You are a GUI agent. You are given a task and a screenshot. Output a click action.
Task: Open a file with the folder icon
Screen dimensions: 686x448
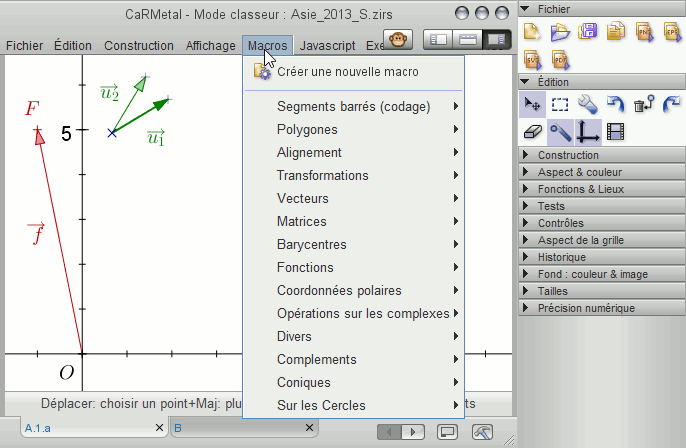tap(560, 32)
